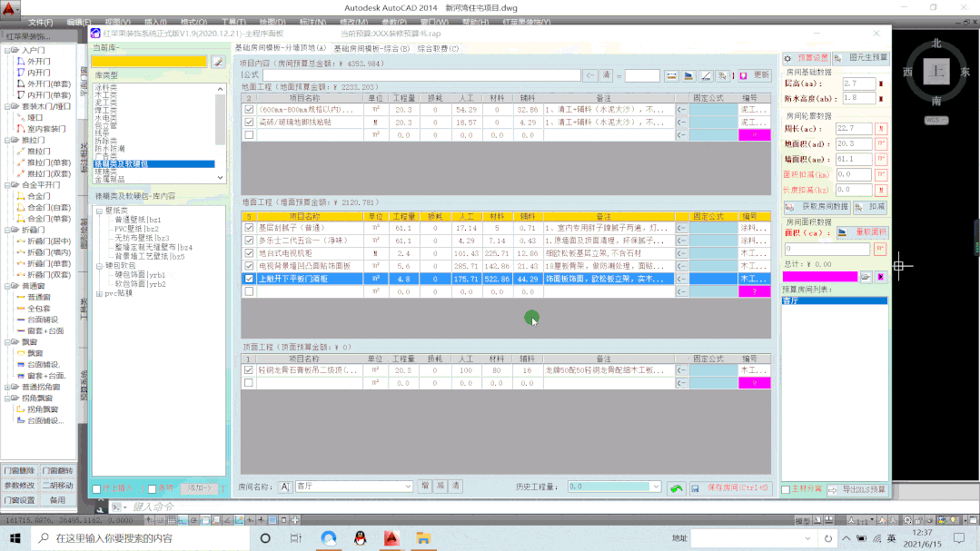Click the ruler measure icon in formula toolbar

(x=671, y=75)
